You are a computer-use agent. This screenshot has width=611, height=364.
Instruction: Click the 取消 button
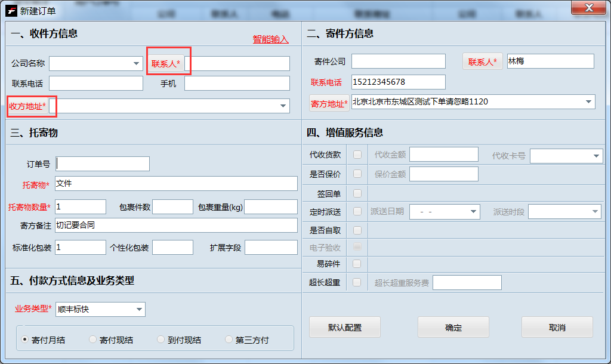pyautogui.click(x=557, y=327)
